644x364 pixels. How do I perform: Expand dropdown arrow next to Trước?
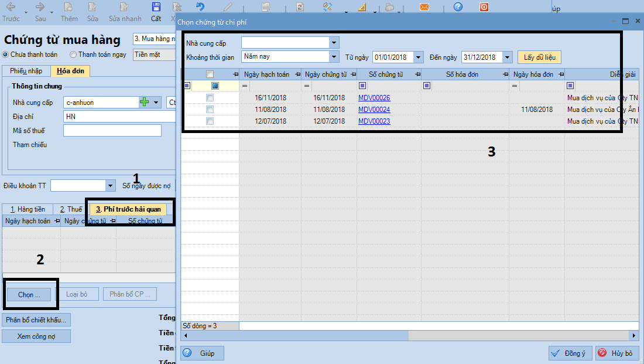coord(26,12)
